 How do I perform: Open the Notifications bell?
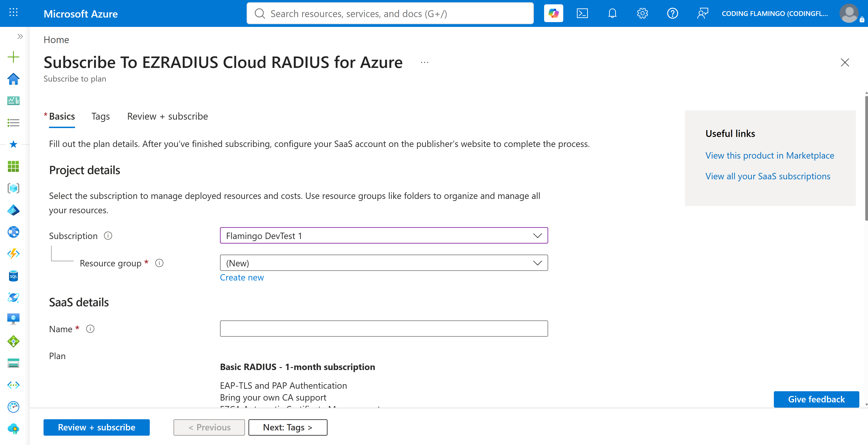tap(612, 13)
